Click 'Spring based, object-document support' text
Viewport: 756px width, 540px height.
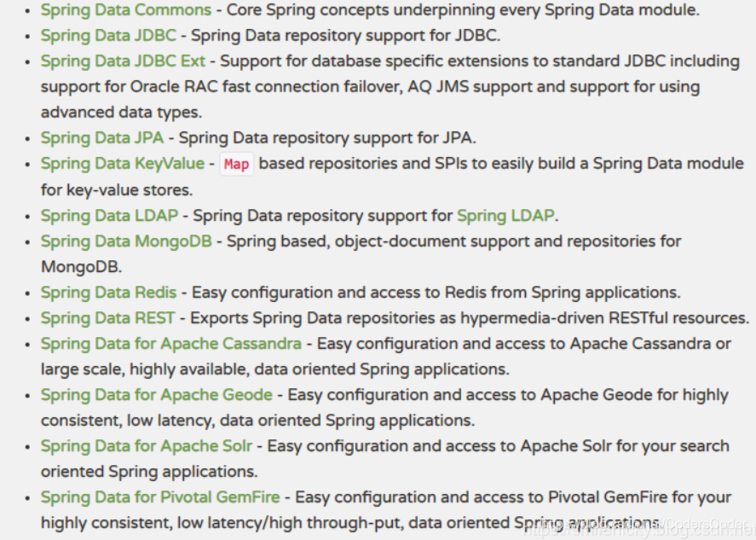[x=378, y=241]
